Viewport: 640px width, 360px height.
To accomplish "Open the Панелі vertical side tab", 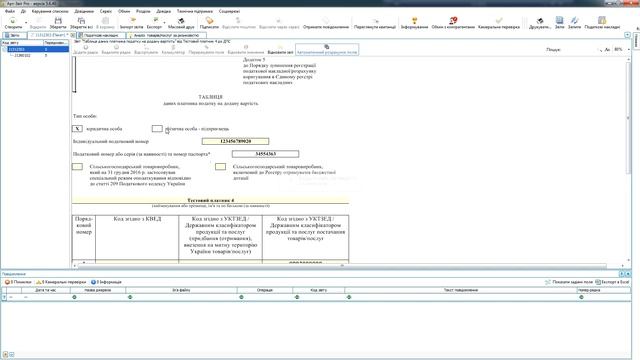I will (x=637, y=40).
